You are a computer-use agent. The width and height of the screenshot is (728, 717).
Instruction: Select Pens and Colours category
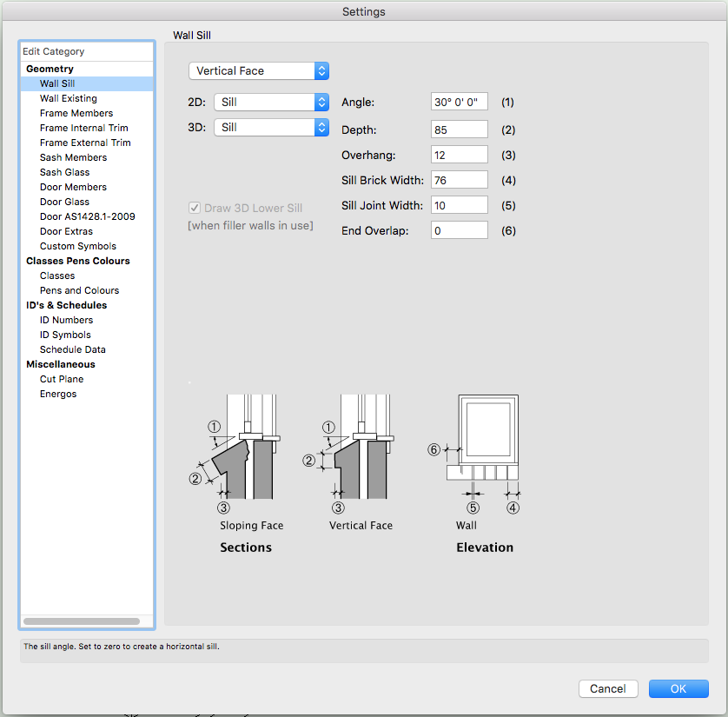(x=79, y=289)
